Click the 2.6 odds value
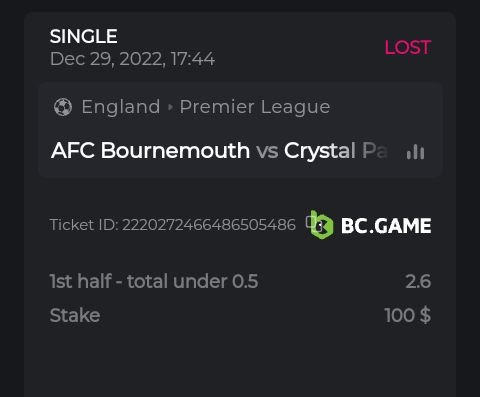Image resolution: width=480 pixels, height=397 pixels. coord(418,281)
